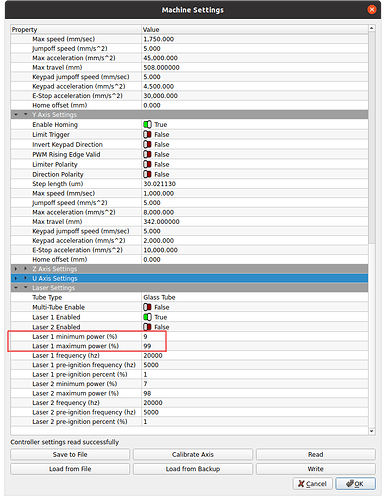Edit the Laser 1 maximum power value
This screenshot has height=500, width=385.
(x=147, y=346)
